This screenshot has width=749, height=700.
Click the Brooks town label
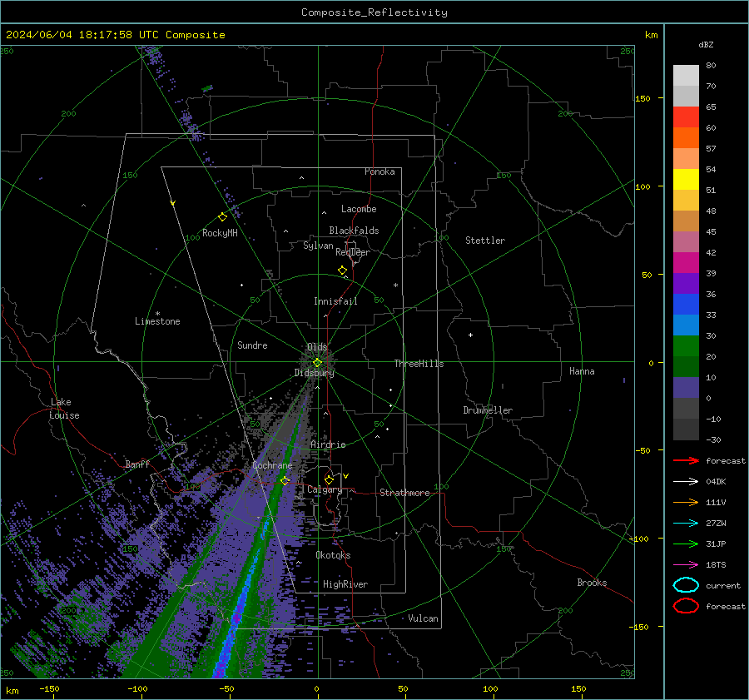[x=592, y=583]
